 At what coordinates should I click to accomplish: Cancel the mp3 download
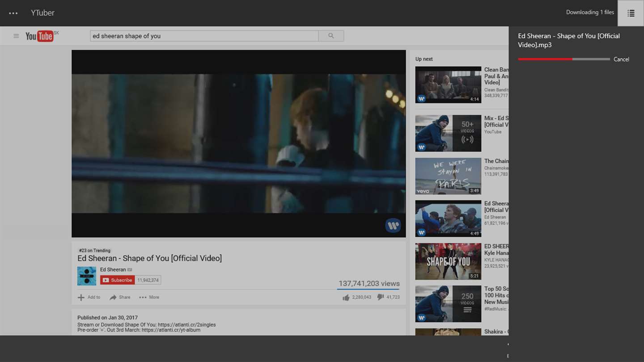pyautogui.click(x=621, y=59)
